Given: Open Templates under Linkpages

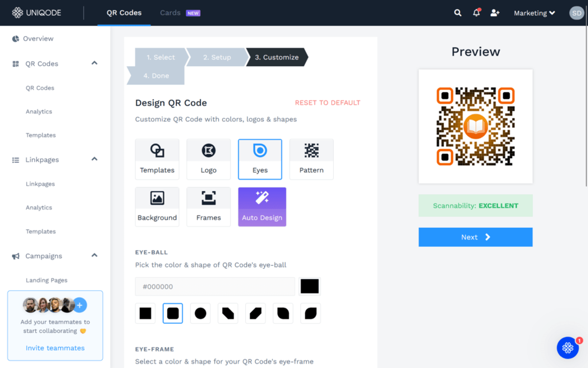Looking at the screenshot, I should pos(41,232).
